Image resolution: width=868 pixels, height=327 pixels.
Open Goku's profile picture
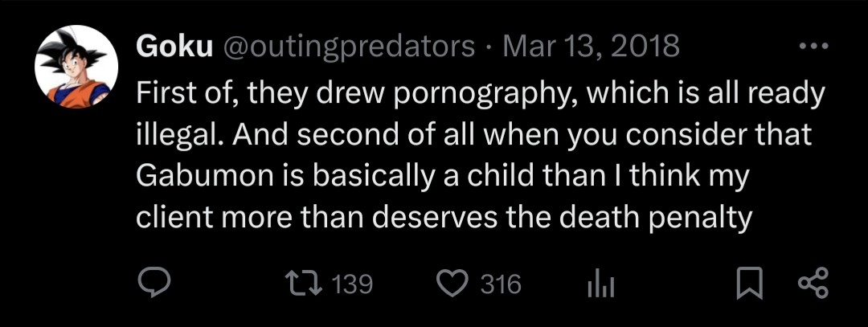pyautogui.click(x=76, y=67)
